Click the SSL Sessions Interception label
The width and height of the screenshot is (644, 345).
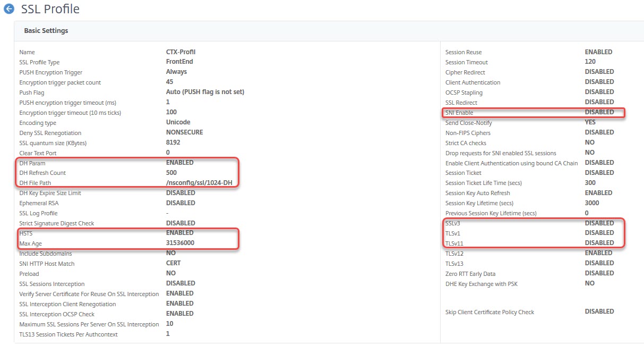coord(52,284)
